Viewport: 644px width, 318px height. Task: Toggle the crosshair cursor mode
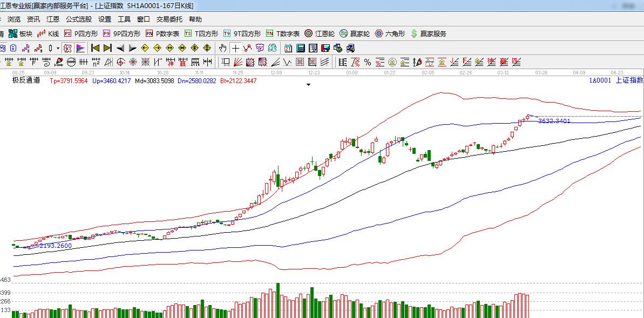click(x=236, y=48)
